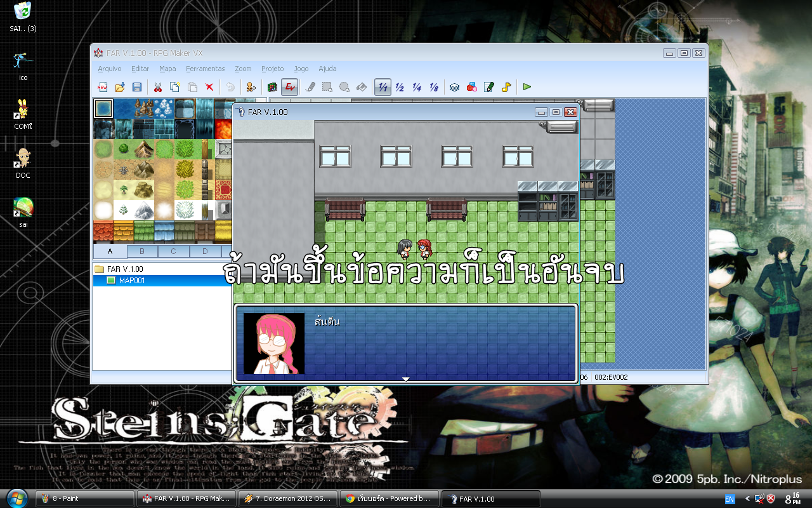Set map zoom to 1/4 scale
Screen dimensions: 812x508
417,87
